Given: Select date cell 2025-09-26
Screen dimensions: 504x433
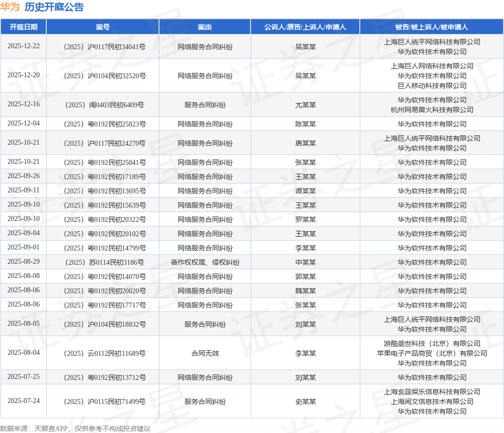Looking at the screenshot, I should coord(24,176).
